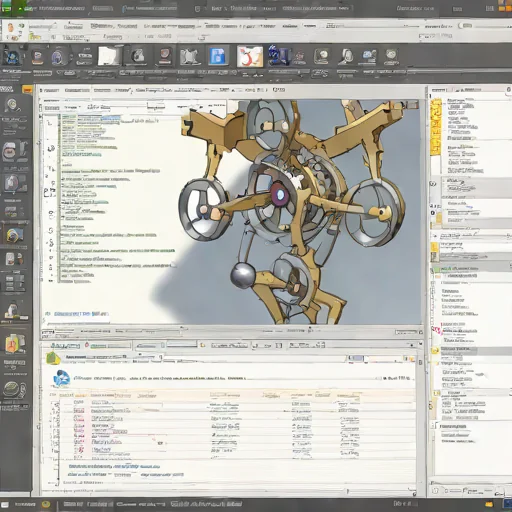Click the gray creature-shaped icon left of save icon

pyautogui.click(x=190, y=56)
